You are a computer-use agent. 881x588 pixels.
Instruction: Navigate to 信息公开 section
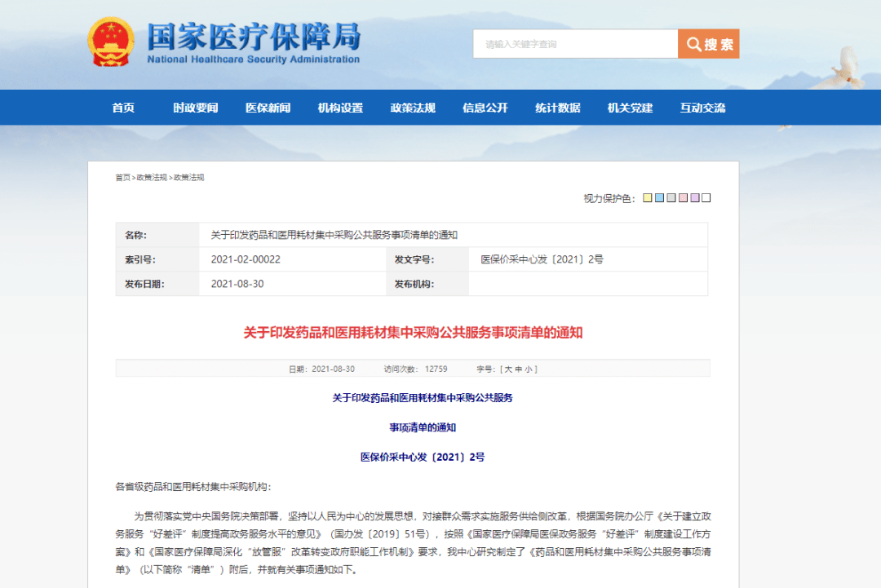(485, 108)
